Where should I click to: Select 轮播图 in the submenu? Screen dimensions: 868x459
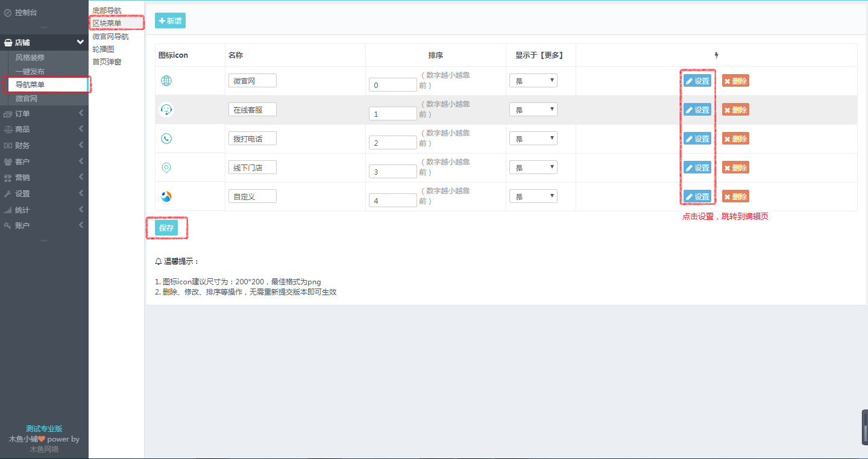click(103, 49)
